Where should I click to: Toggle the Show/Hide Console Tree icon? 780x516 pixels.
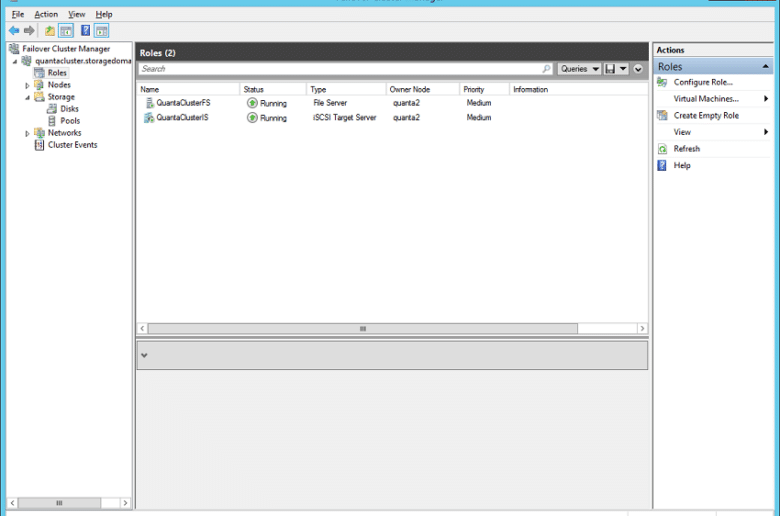[66, 31]
